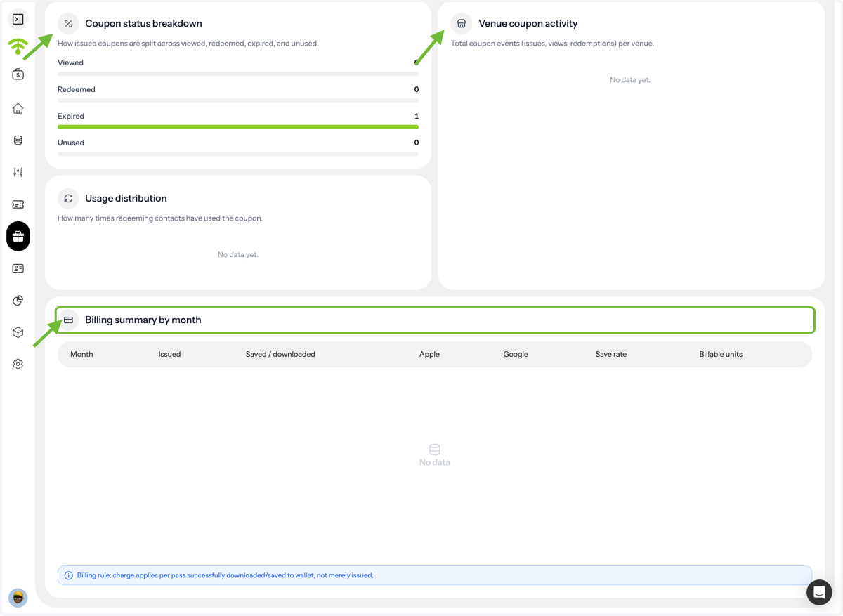Screen dimensions: 843x616
Task: Click the Redeemed progress bar
Action: point(238,100)
